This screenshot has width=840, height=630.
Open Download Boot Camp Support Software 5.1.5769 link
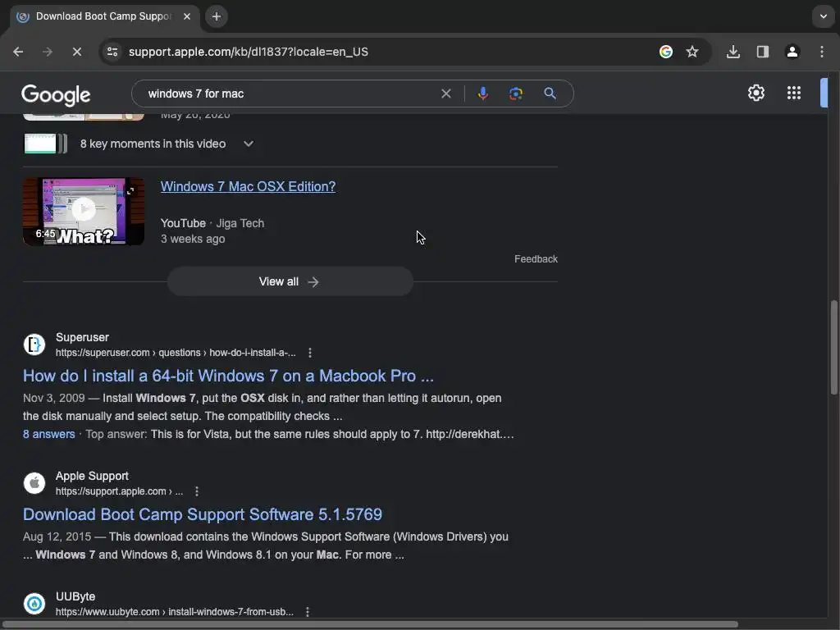pos(203,515)
